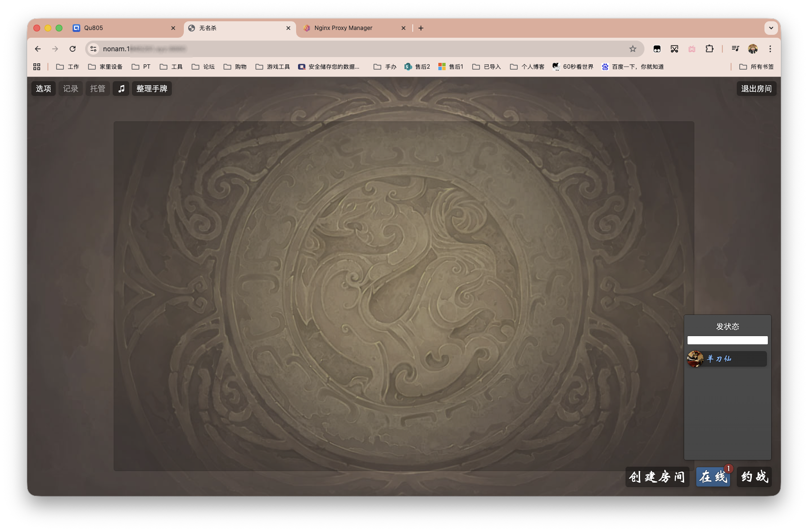Click the 发状态 text input field
The width and height of the screenshot is (808, 532).
[x=727, y=340]
